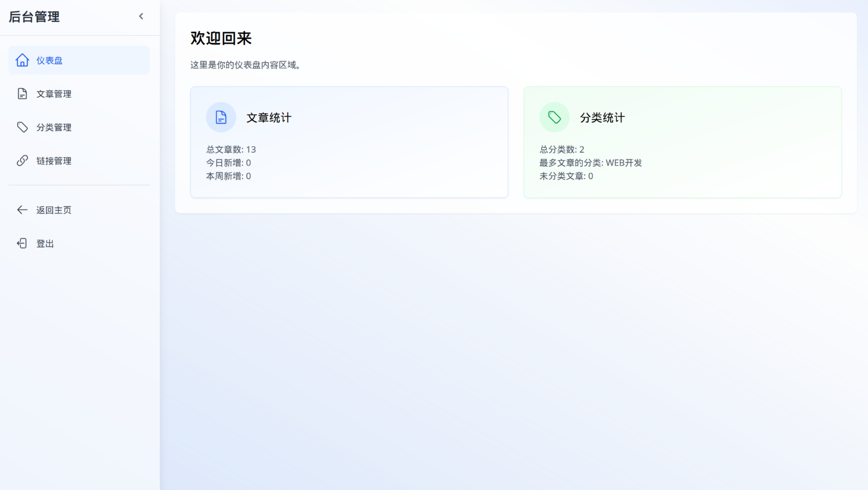This screenshot has width=868, height=490.
Task: Click the left arrow icon beside 返回主页
Action: pos(22,210)
